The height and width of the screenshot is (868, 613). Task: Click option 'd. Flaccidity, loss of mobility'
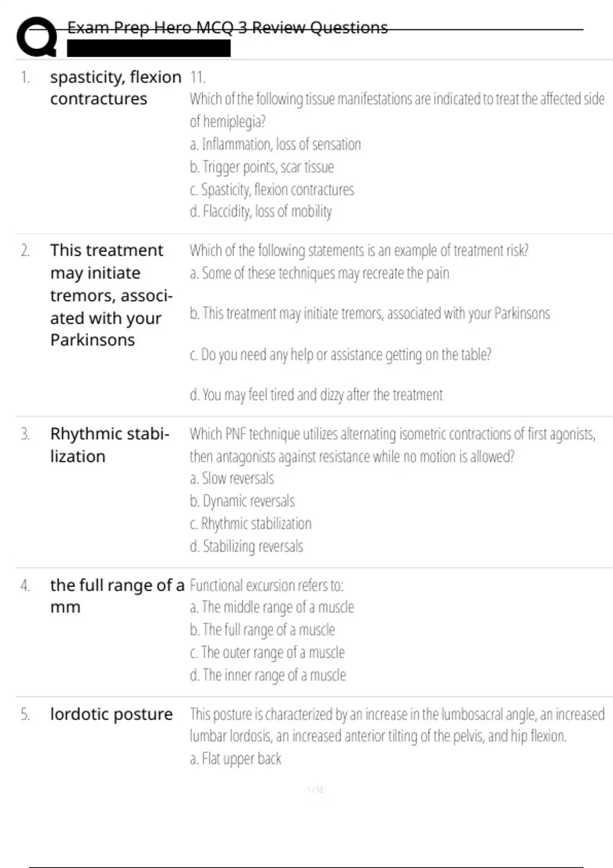coord(261,211)
